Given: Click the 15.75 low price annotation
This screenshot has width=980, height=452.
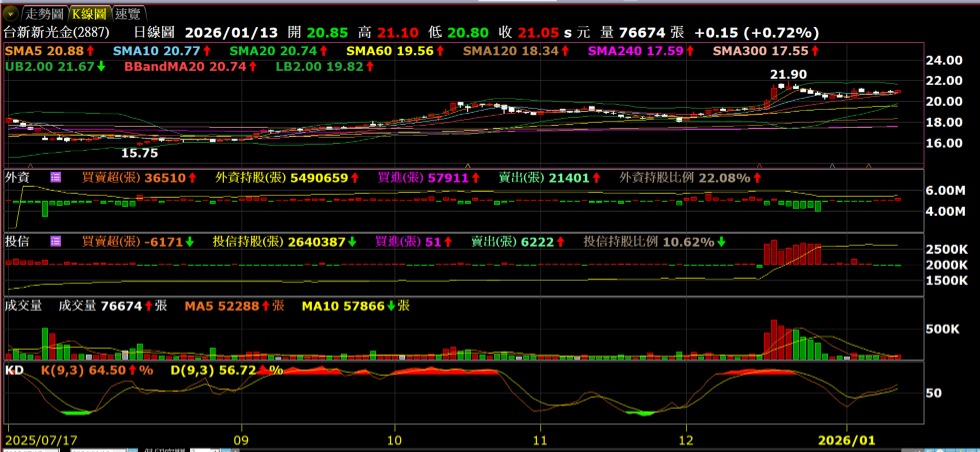Looking at the screenshot, I should click(x=139, y=153).
